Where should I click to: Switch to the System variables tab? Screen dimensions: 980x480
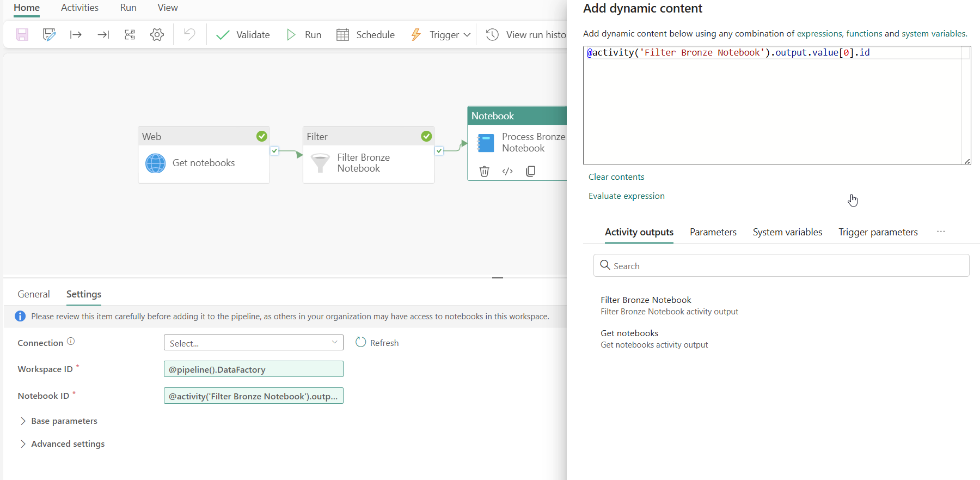pos(787,232)
